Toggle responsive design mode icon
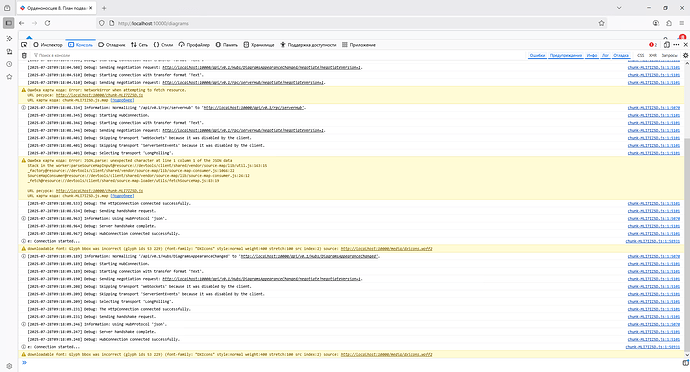Image resolution: width=690 pixels, height=372 pixels. 667,45
